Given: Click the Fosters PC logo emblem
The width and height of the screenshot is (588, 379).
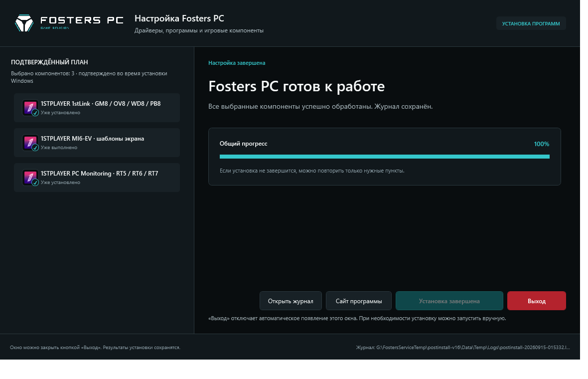Looking at the screenshot, I should click(x=24, y=23).
